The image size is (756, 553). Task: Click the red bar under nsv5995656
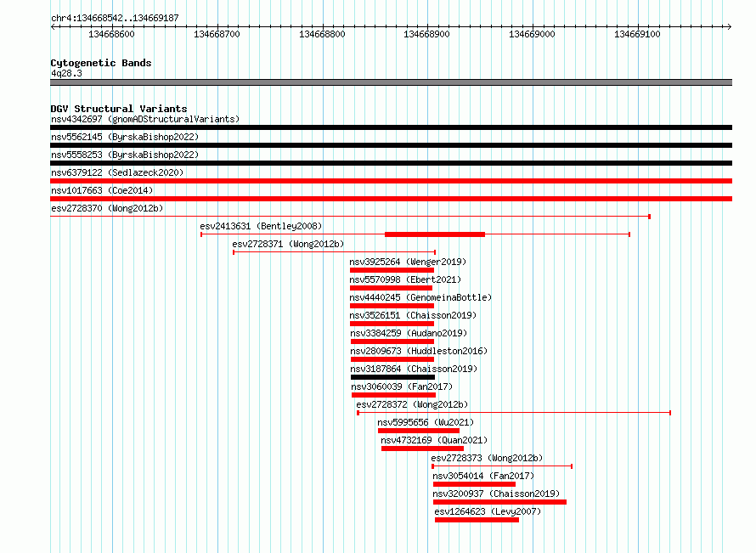pos(419,431)
